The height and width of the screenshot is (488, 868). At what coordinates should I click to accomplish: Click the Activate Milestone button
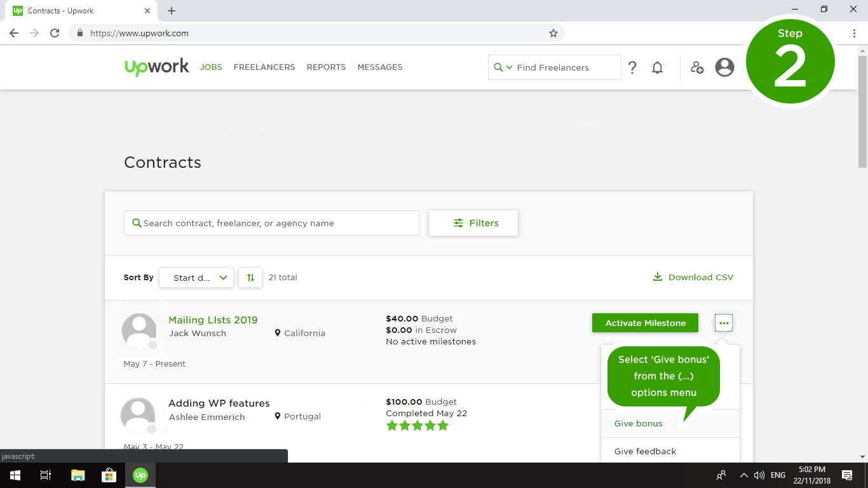(x=645, y=323)
